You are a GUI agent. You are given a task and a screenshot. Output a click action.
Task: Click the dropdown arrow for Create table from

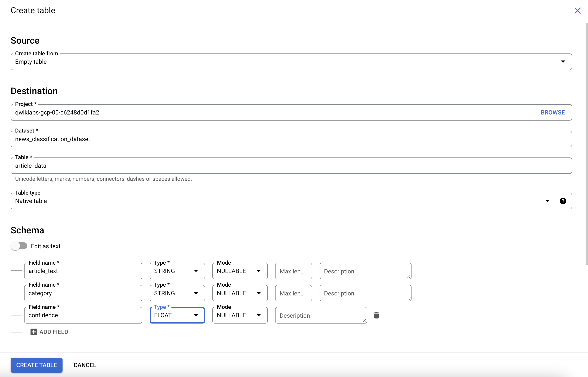click(563, 62)
